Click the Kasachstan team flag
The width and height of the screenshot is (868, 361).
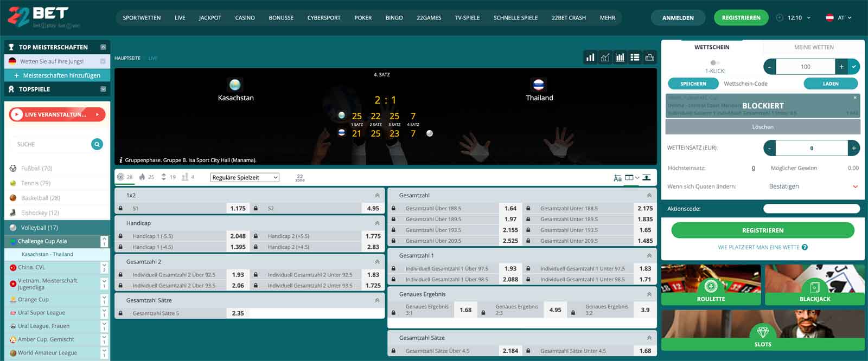[x=235, y=85]
